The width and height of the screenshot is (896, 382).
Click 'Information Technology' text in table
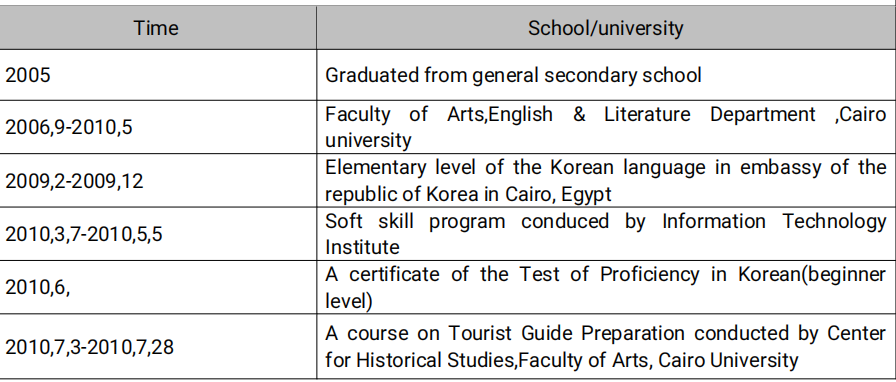coord(774,221)
